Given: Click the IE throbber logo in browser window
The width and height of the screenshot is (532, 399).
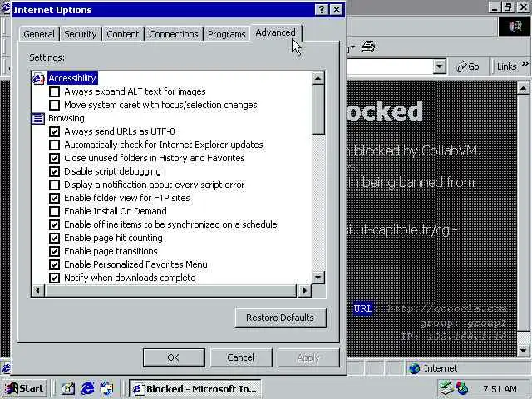Looking at the screenshot, I should click(x=515, y=26).
